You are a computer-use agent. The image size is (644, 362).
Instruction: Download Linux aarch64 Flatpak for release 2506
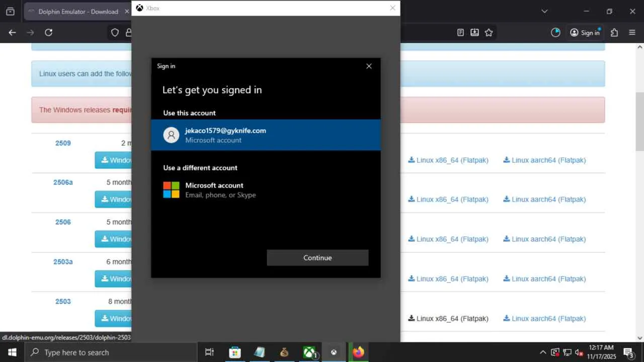544,239
